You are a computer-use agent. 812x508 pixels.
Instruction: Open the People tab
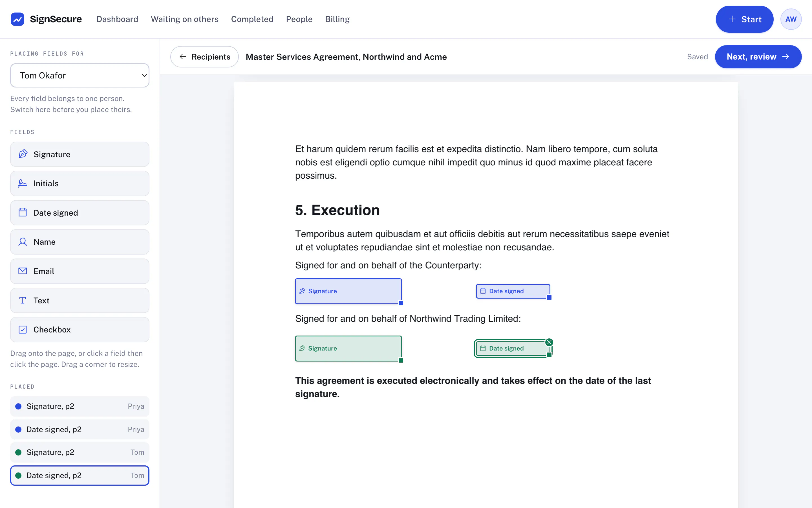tap(299, 19)
